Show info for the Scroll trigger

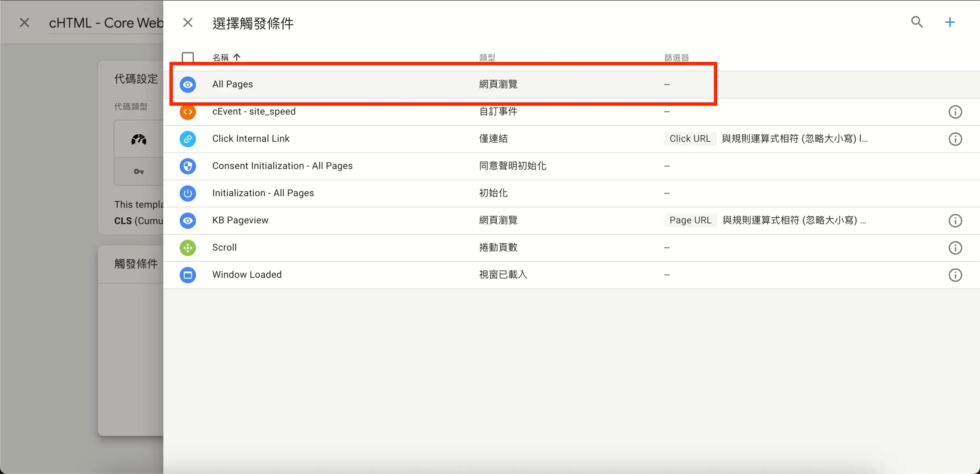tap(955, 248)
